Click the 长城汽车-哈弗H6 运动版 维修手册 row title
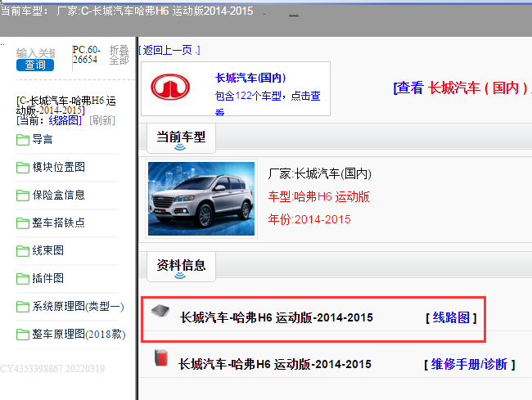The width and height of the screenshot is (532, 400). (275, 364)
